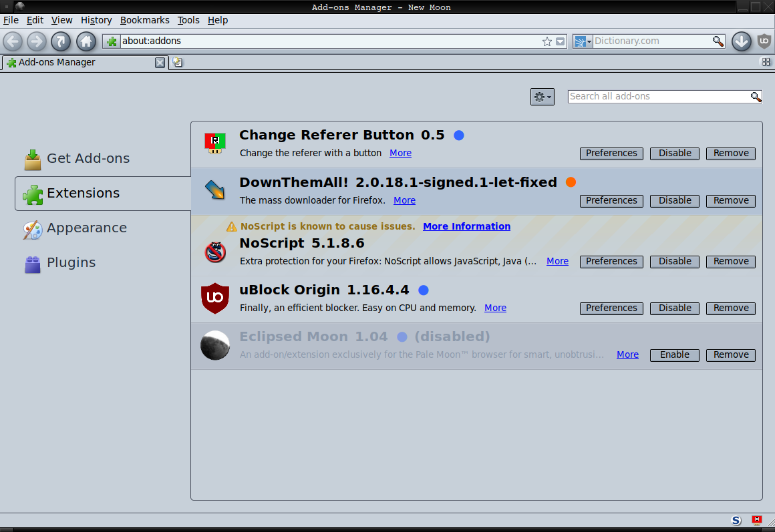Open a new tab with the tab icon
Image resolution: width=775 pixels, height=532 pixels.
pos(177,63)
